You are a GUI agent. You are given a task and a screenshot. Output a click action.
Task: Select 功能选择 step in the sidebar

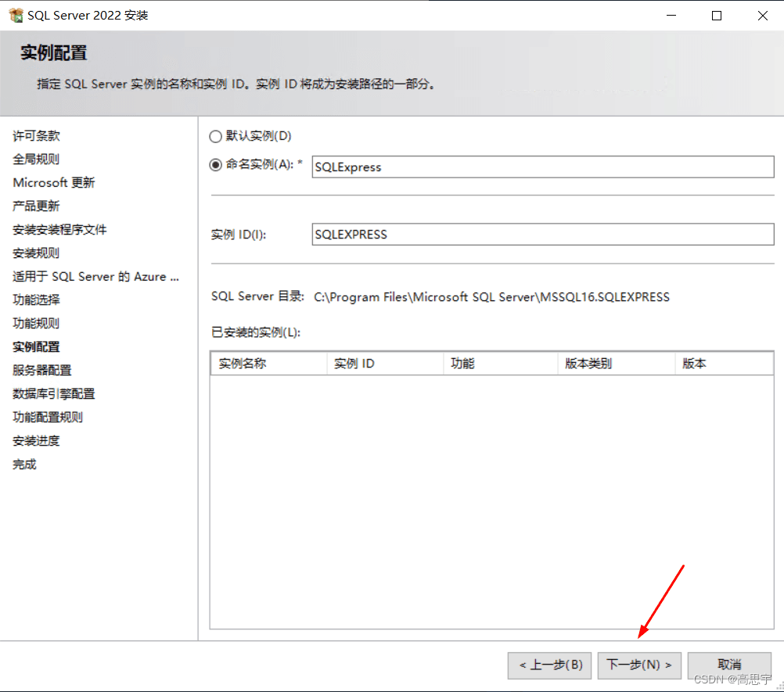(36, 299)
